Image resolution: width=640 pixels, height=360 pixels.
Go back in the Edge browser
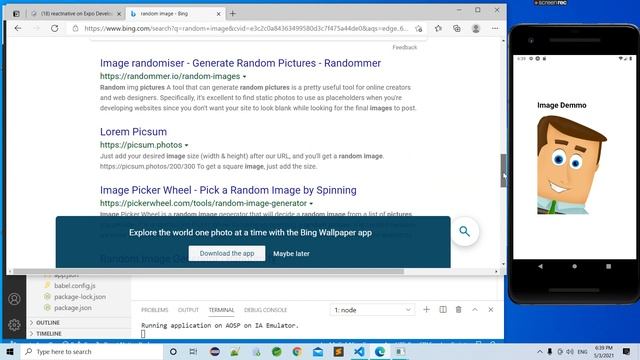[x=18, y=28]
